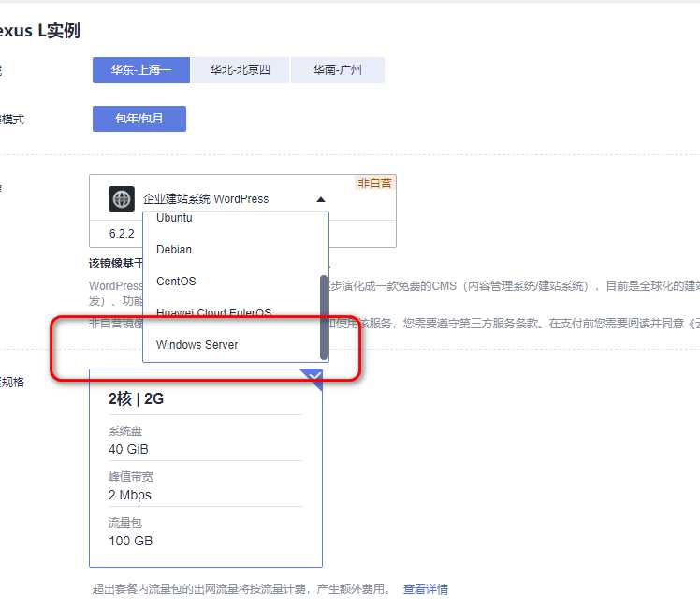This screenshot has width=700, height=608.
Task: Click the 2 Mbps peak bandwidth value
Action: [x=130, y=495]
